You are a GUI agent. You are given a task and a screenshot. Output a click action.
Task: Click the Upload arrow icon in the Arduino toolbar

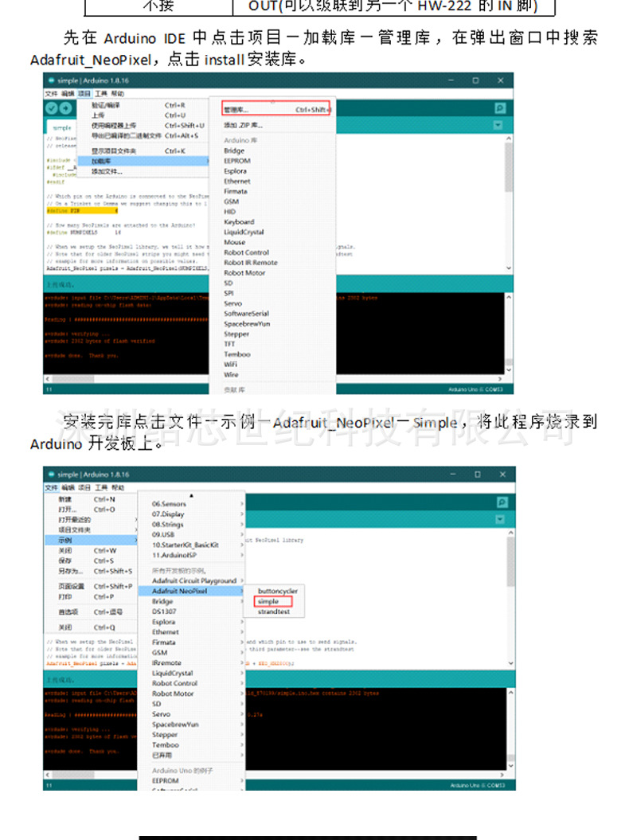point(66,108)
